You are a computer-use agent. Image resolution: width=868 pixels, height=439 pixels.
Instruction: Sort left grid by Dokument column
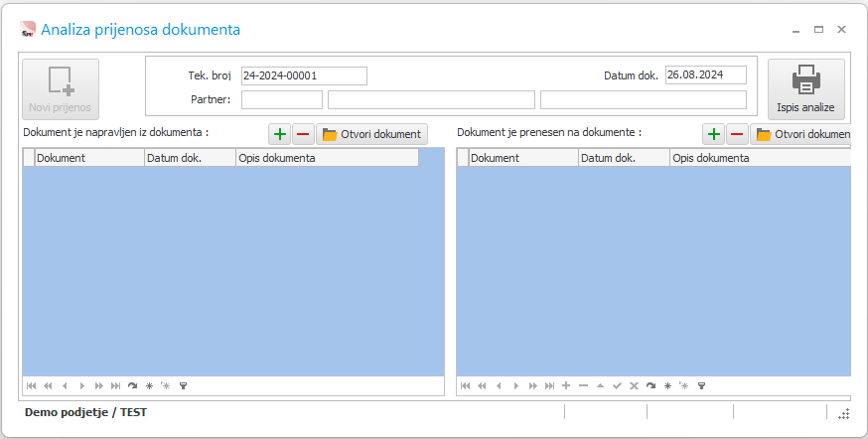89,158
